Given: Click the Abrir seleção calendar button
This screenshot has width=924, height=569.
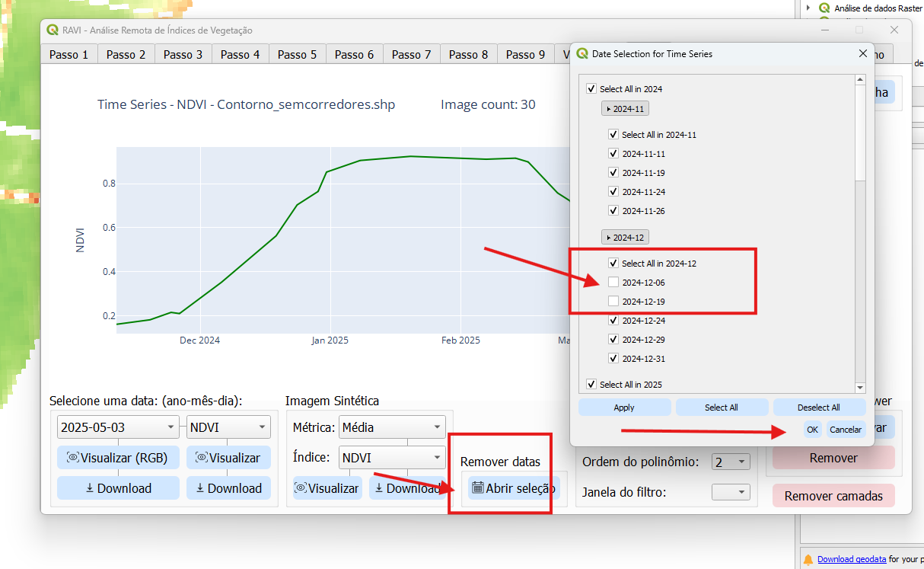Looking at the screenshot, I should 514,488.
